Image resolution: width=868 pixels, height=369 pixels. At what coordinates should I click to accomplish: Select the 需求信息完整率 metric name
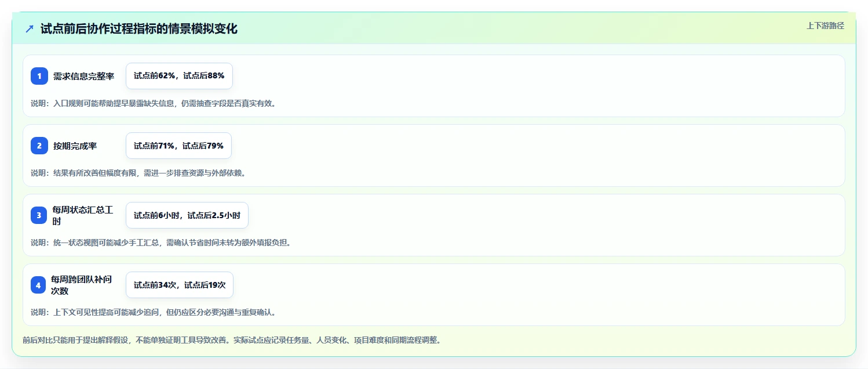click(x=84, y=76)
